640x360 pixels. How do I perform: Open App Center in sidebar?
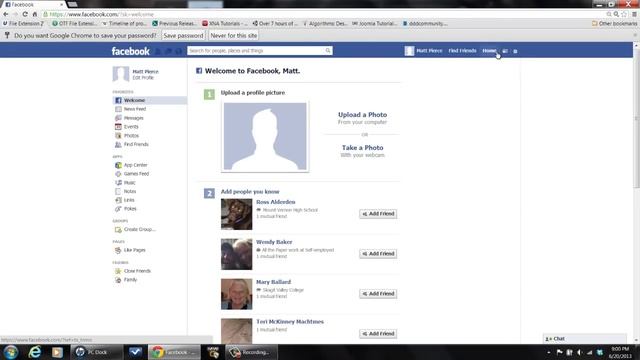(x=136, y=165)
